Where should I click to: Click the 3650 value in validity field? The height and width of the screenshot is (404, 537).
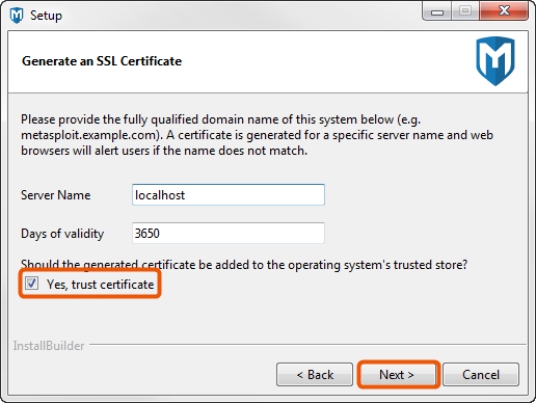tap(147, 233)
